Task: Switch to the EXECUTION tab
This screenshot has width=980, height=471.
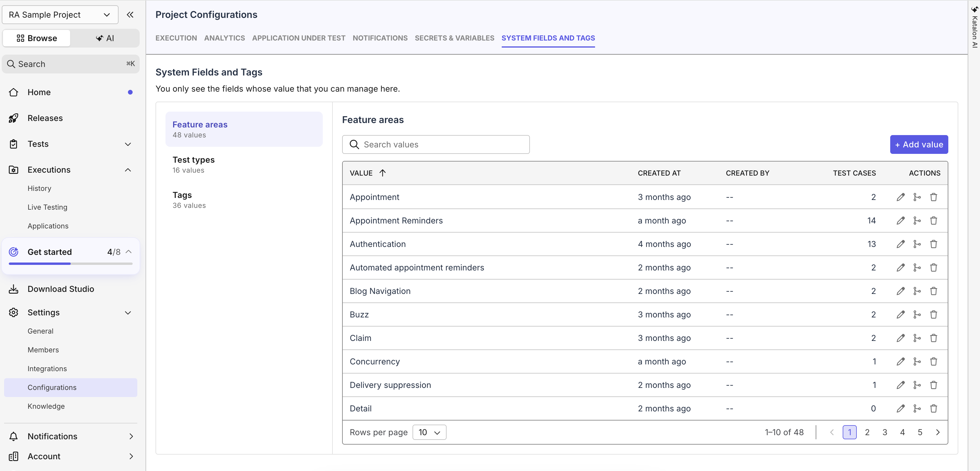Action: [176, 38]
